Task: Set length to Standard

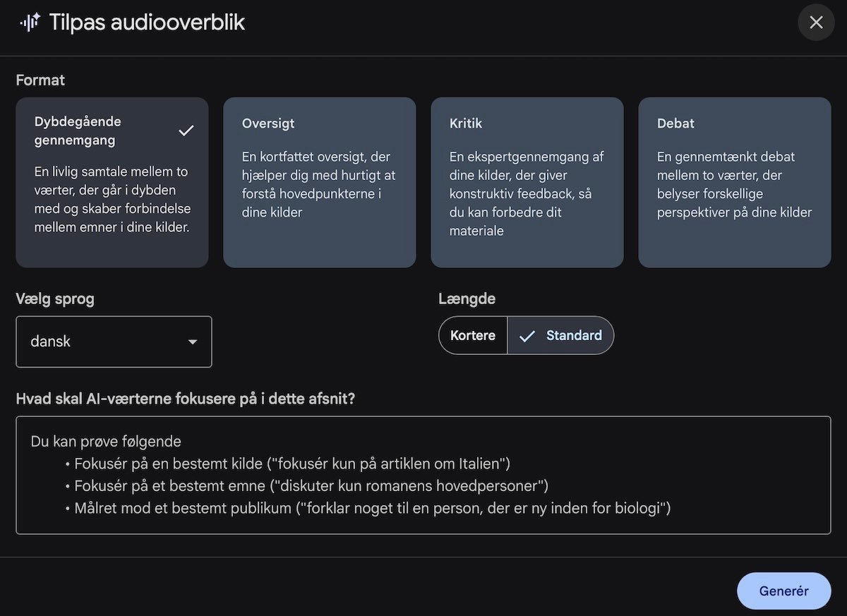Action: [x=573, y=335]
